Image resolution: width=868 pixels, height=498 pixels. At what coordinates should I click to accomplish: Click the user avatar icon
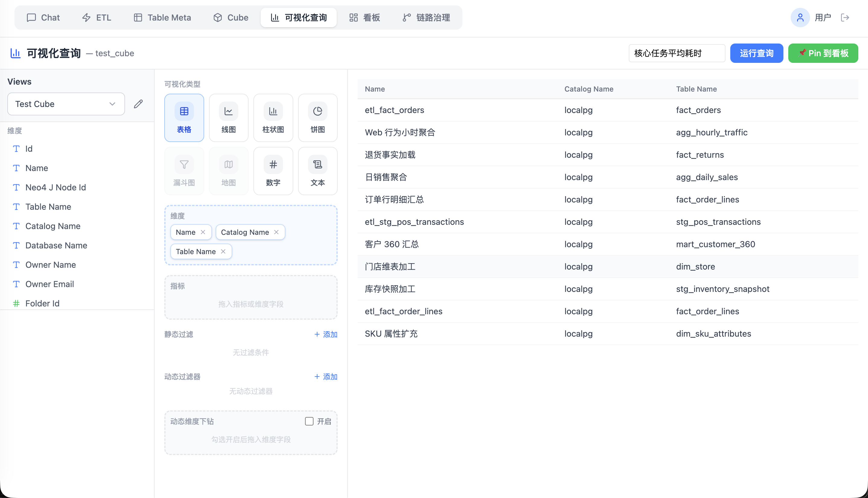tap(800, 18)
